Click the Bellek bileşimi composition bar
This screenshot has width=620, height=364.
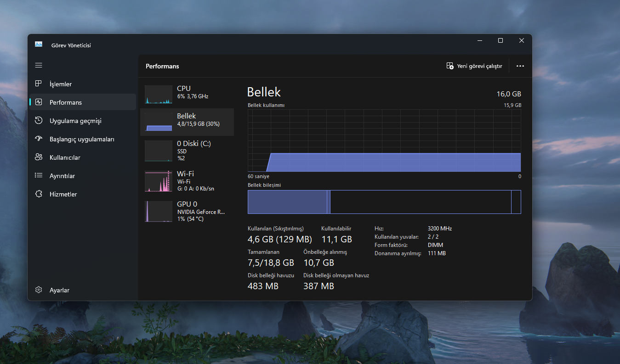(384, 202)
